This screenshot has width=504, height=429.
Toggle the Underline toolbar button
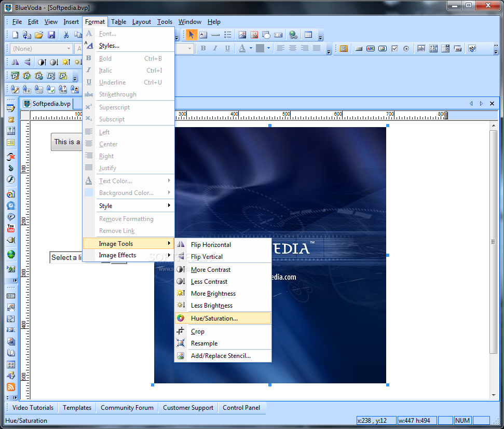click(227, 49)
